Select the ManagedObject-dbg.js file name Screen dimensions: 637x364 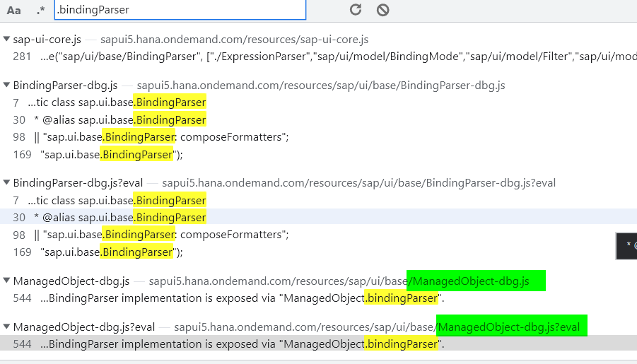pos(71,281)
